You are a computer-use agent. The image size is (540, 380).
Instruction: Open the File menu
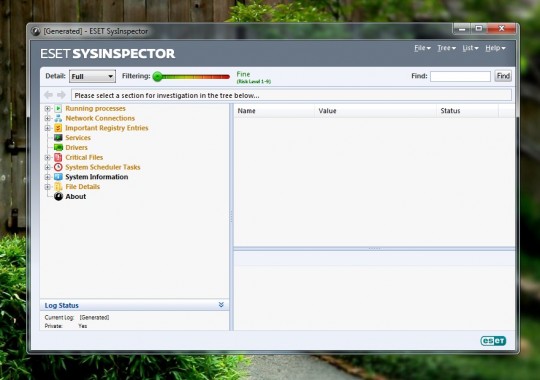pos(422,48)
